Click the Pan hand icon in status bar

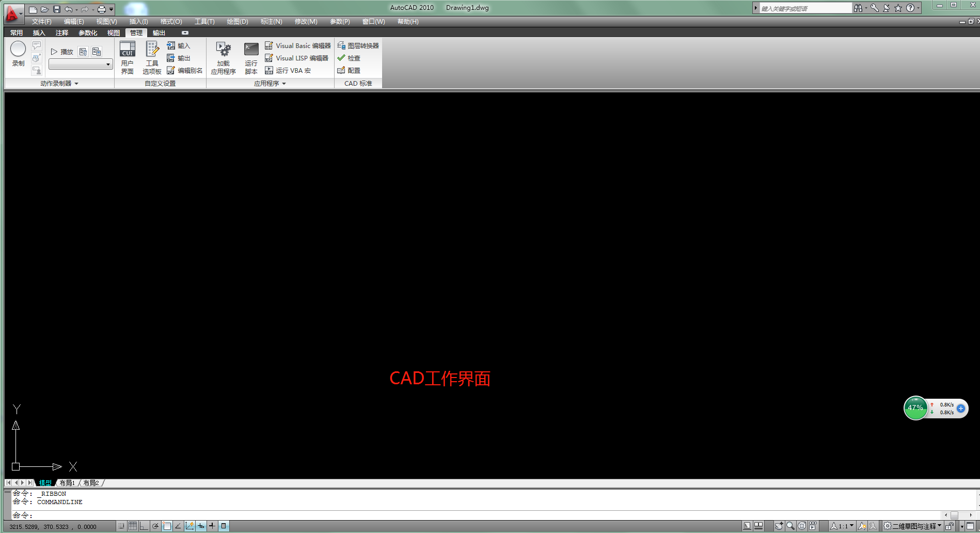coord(779,526)
